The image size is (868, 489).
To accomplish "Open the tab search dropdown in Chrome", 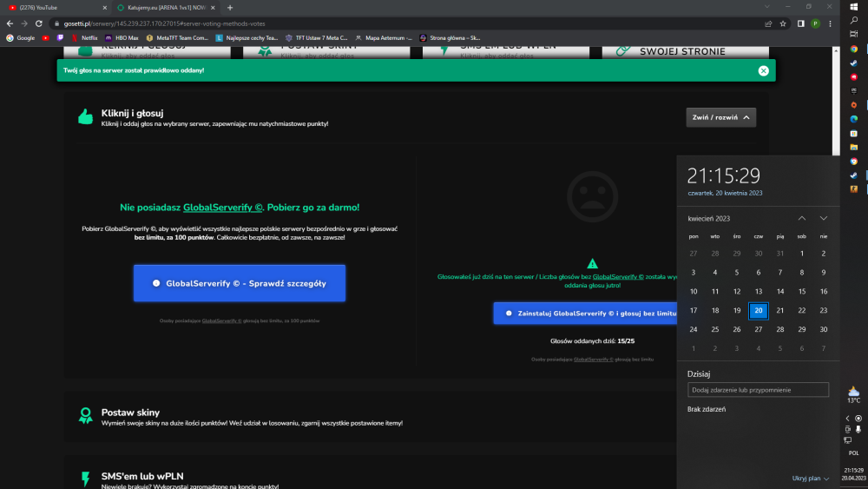I will coord(766,7).
